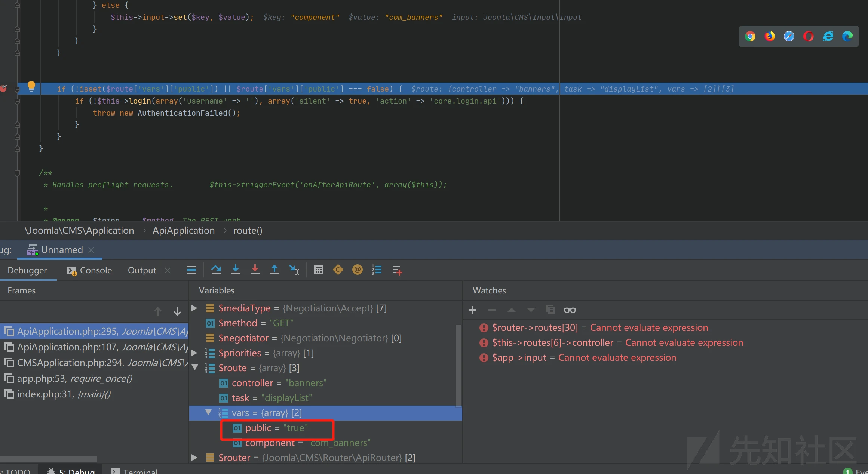This screenshot has width=868, height=474.
Task: Collapse the else block fold marker
Action: 17,5
